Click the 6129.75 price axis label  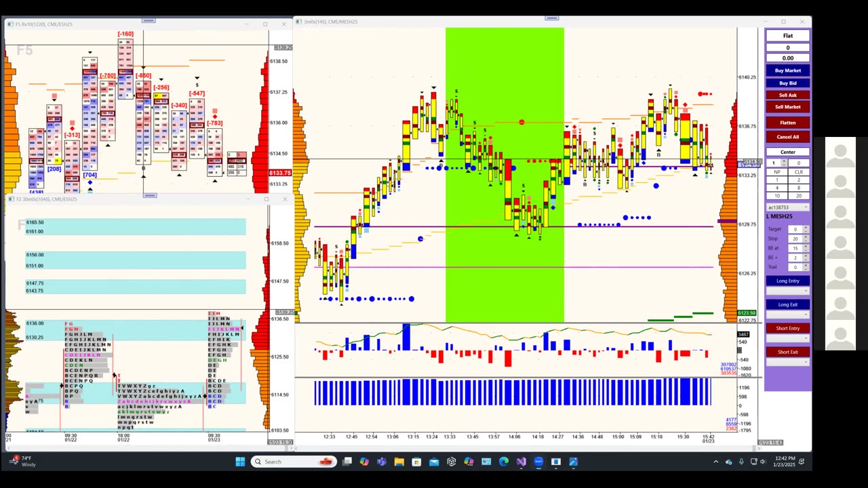(747, 224)
